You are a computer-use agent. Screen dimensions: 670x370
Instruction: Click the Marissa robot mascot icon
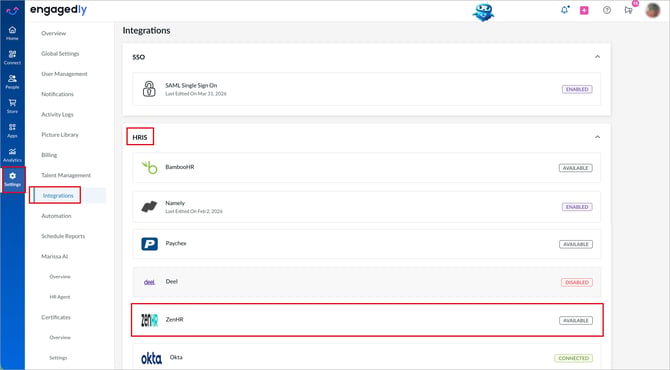point(483,12)
